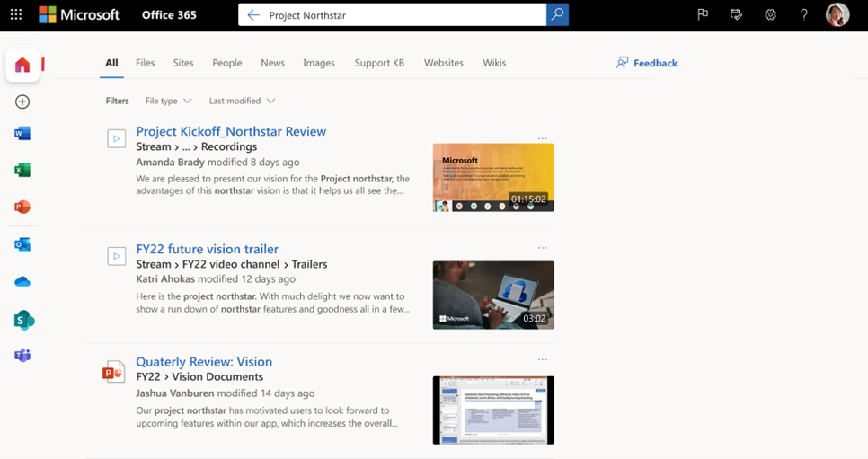Open the Quaterly Review slide thumbnail

pos(493,410)
